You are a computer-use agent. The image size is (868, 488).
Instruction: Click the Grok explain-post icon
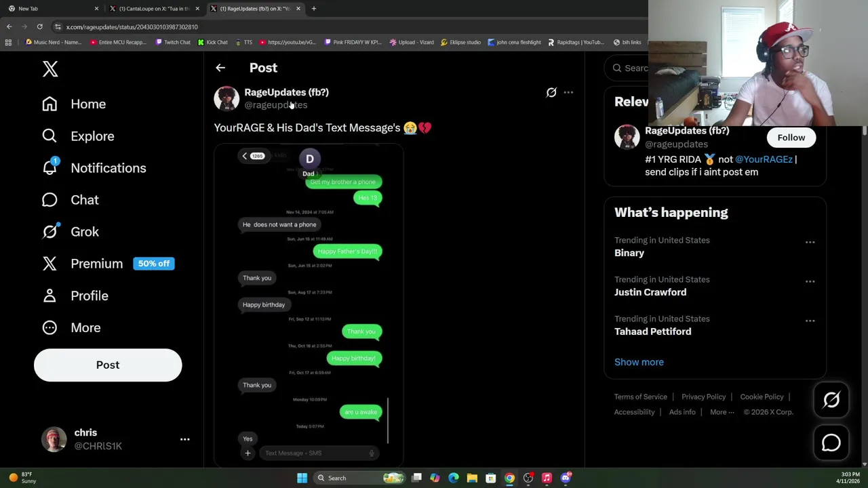pos(551,92)
